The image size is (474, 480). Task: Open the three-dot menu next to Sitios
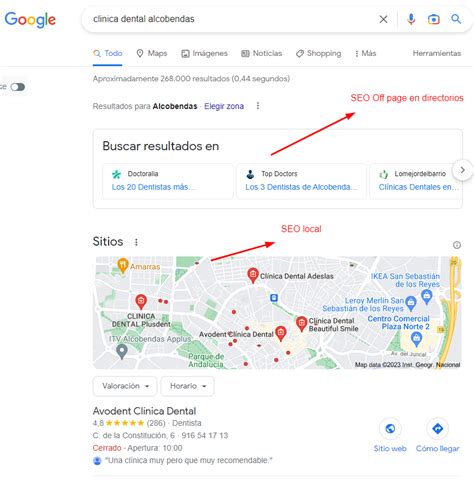136,242
